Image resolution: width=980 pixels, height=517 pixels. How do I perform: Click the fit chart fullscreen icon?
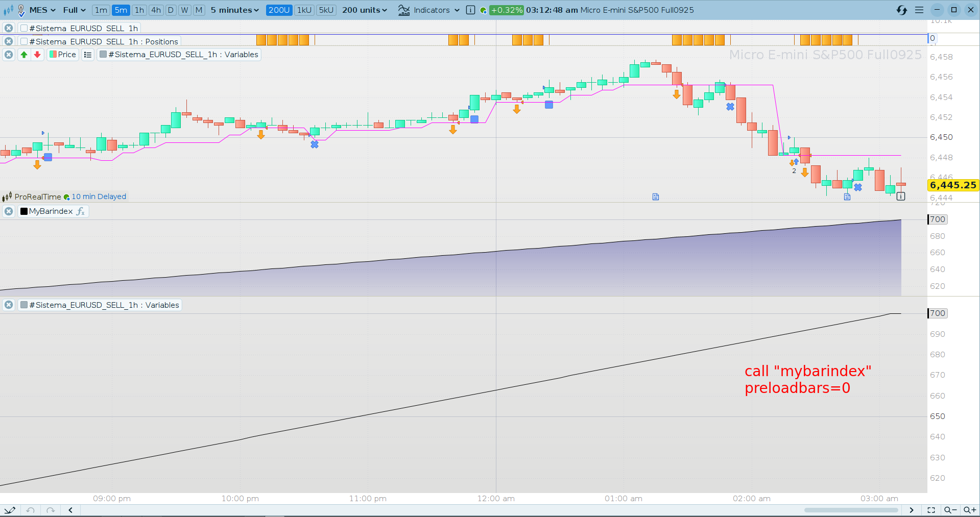click(x=931, y=510)
